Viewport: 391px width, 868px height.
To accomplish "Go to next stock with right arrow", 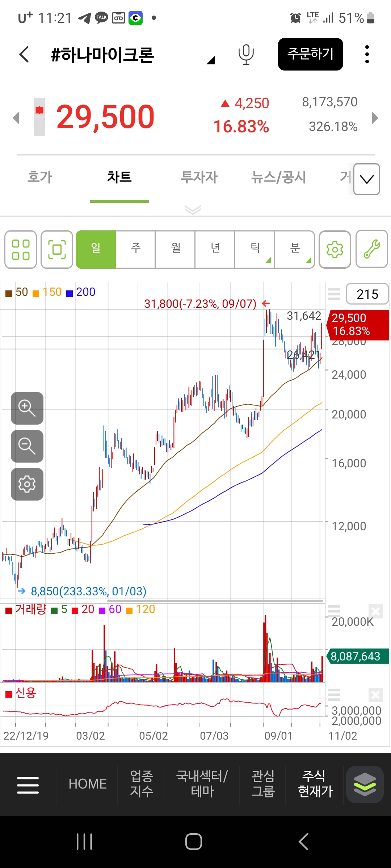I will [375, 118].
